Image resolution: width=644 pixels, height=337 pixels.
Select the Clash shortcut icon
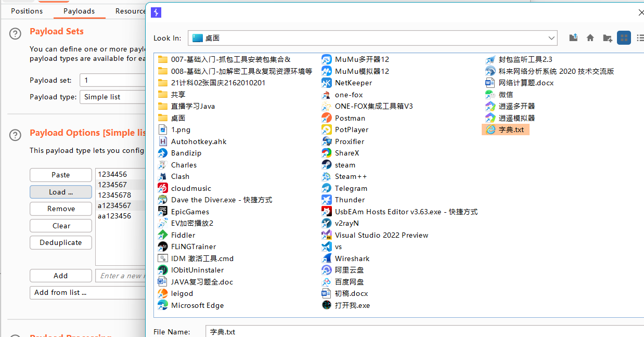tap(163, 176)
